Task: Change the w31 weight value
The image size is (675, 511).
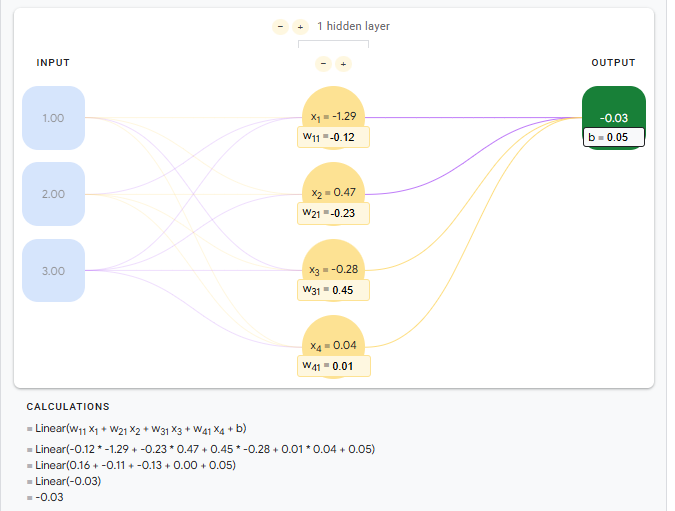Action: (x=333, y=290)
